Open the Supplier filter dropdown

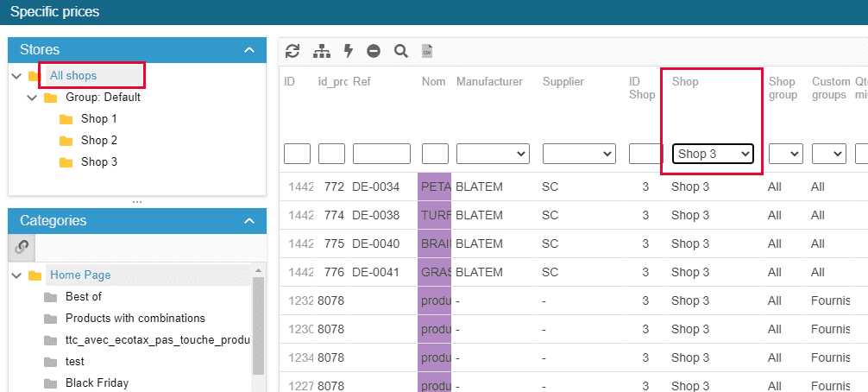tap(578, 154)
